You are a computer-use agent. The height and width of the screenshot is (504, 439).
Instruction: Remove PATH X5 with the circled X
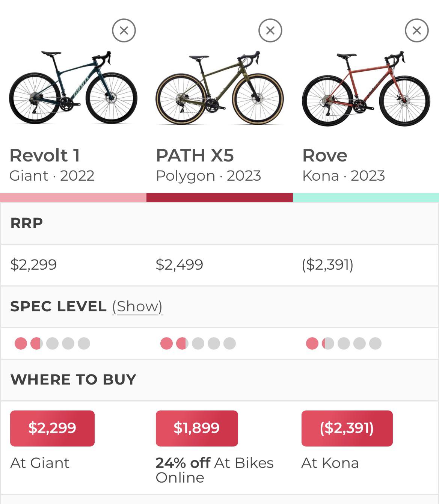270,30
